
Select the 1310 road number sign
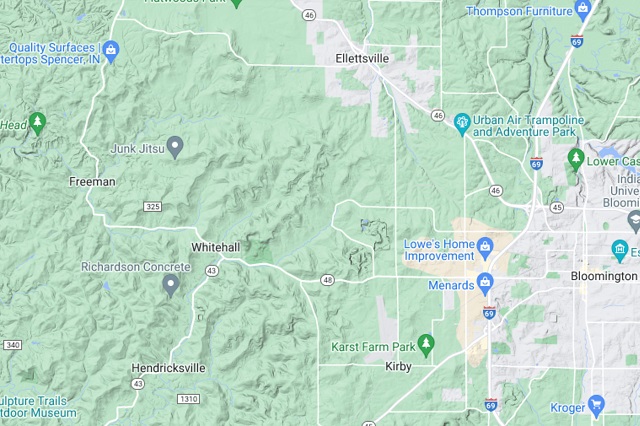tap(188, 399)
